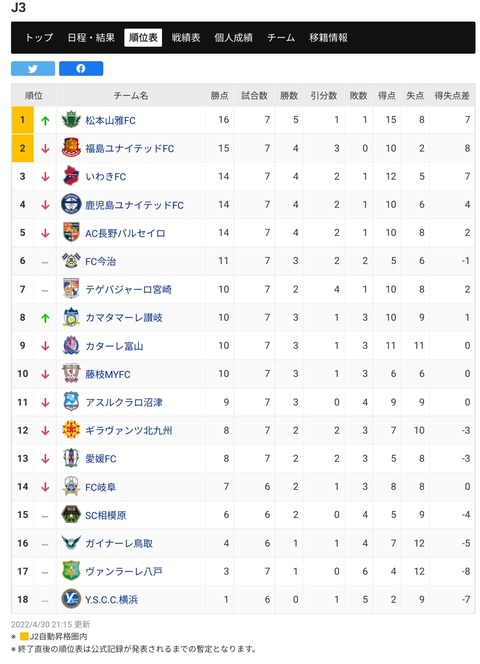Open the 個人成績 tab
480x664 pixels.
point(233,38)
